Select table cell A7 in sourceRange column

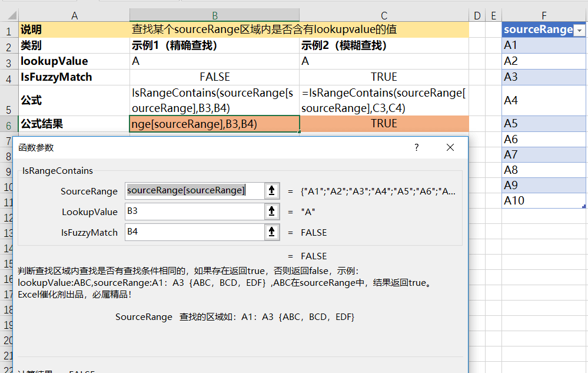click(x=544, y=154)
